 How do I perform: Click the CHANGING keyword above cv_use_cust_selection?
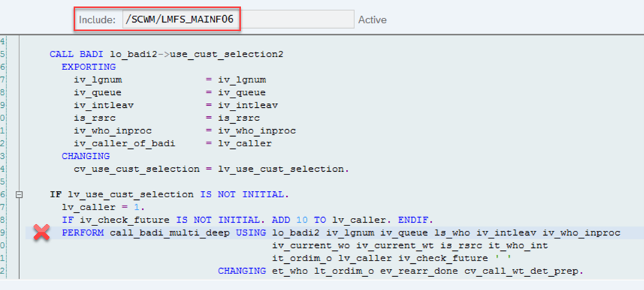pos(86,156)
